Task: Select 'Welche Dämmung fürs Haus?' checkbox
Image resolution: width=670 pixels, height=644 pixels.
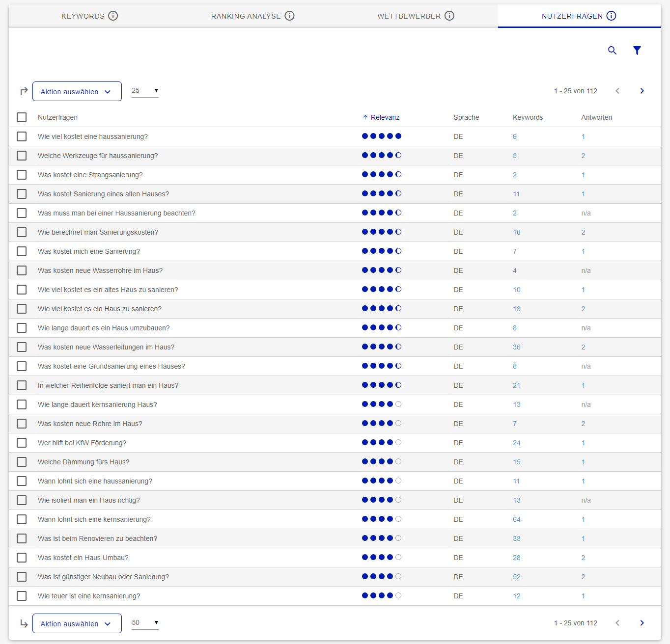Action: coord(22,462)
